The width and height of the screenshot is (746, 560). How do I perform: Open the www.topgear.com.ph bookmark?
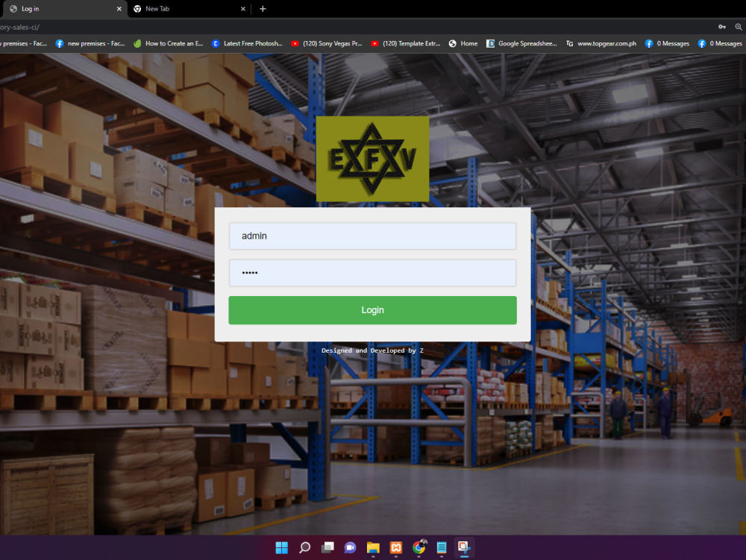[601, 43]
